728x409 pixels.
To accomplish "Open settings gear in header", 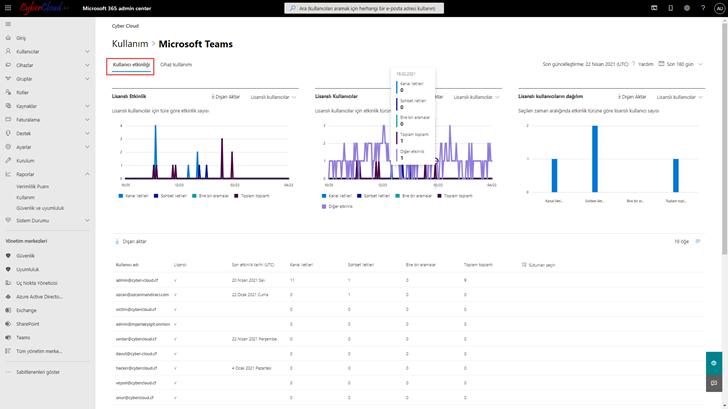I will point(687,8).
